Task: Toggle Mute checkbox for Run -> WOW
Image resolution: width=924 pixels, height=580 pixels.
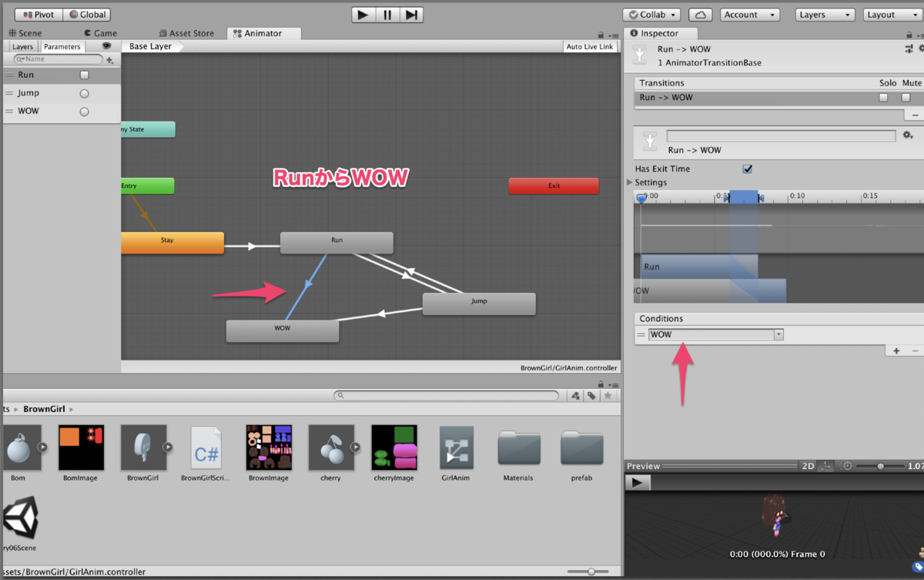Action: coord(906,98)
